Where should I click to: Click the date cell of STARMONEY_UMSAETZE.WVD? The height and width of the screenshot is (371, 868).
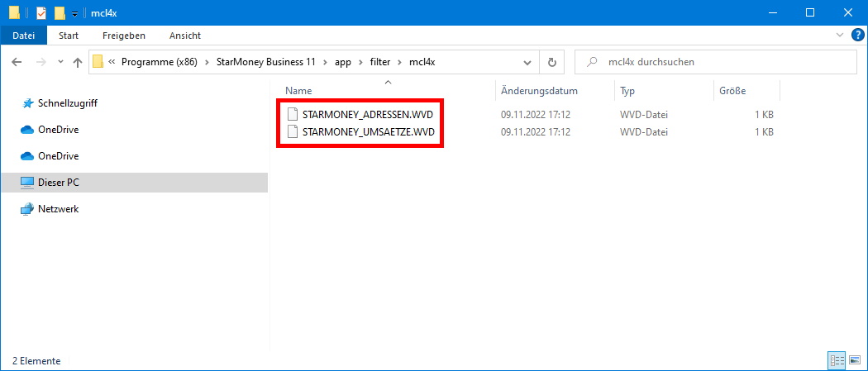[x=536, y=132]
